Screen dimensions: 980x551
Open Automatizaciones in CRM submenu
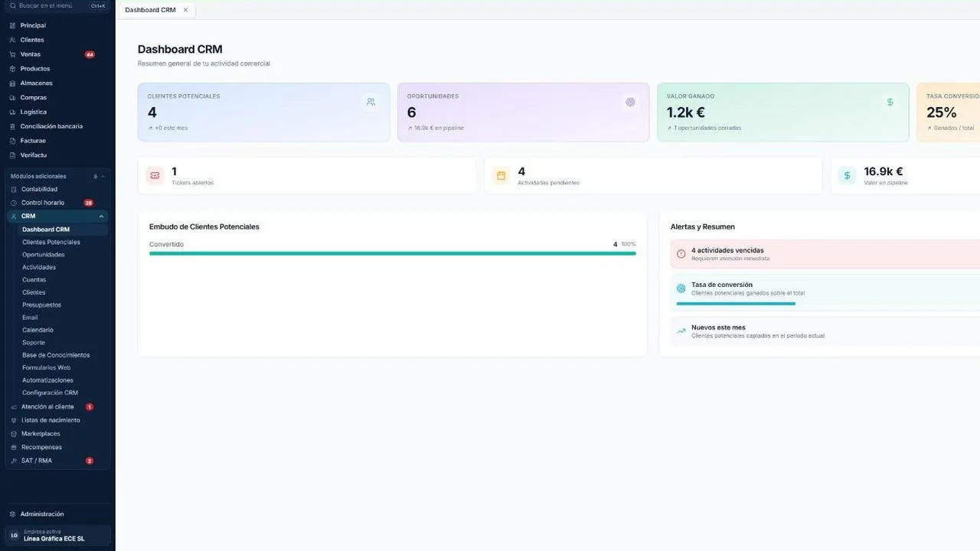[47, 380]
